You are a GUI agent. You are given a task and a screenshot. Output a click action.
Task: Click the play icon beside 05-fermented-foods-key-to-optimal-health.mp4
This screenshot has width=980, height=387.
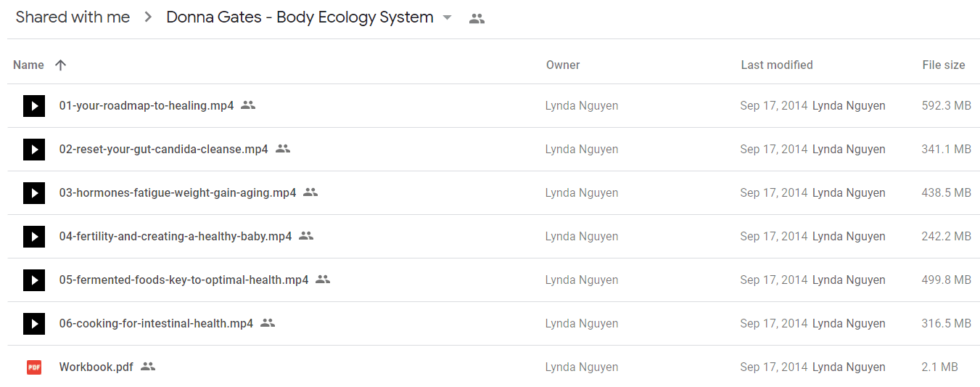coord(34,280)
